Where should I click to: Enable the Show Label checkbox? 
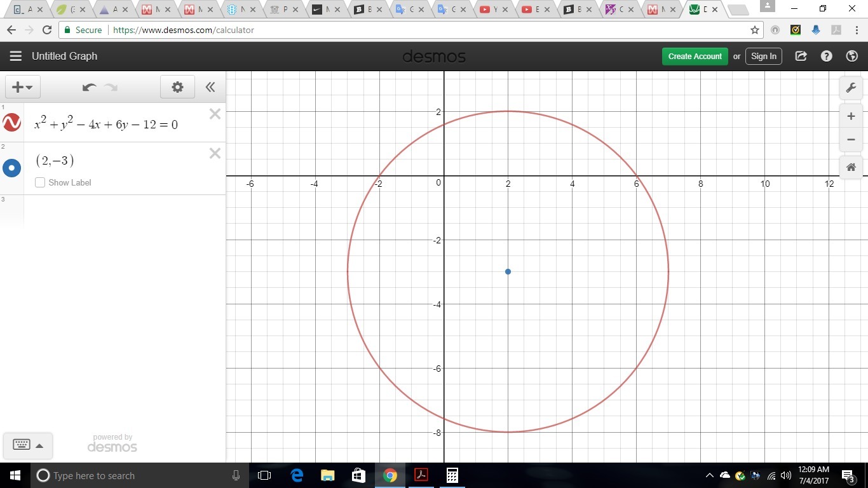coord(40,182)
